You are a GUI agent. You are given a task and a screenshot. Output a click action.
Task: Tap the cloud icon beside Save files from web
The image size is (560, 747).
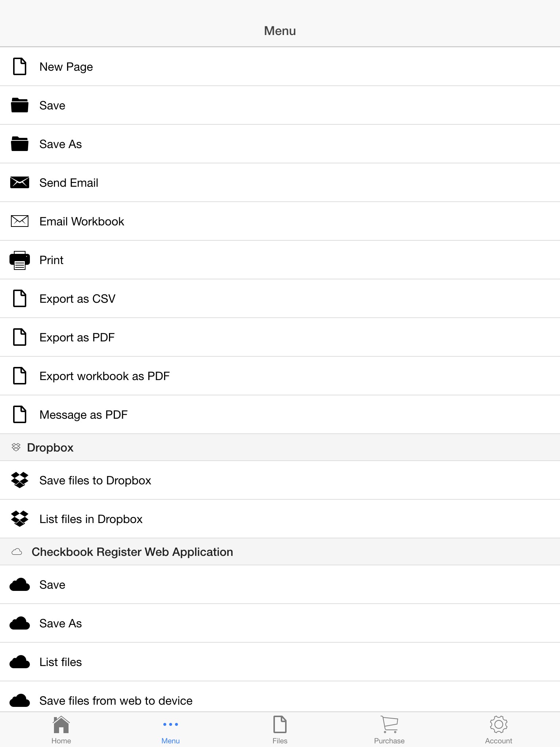[x=20, y=700]
